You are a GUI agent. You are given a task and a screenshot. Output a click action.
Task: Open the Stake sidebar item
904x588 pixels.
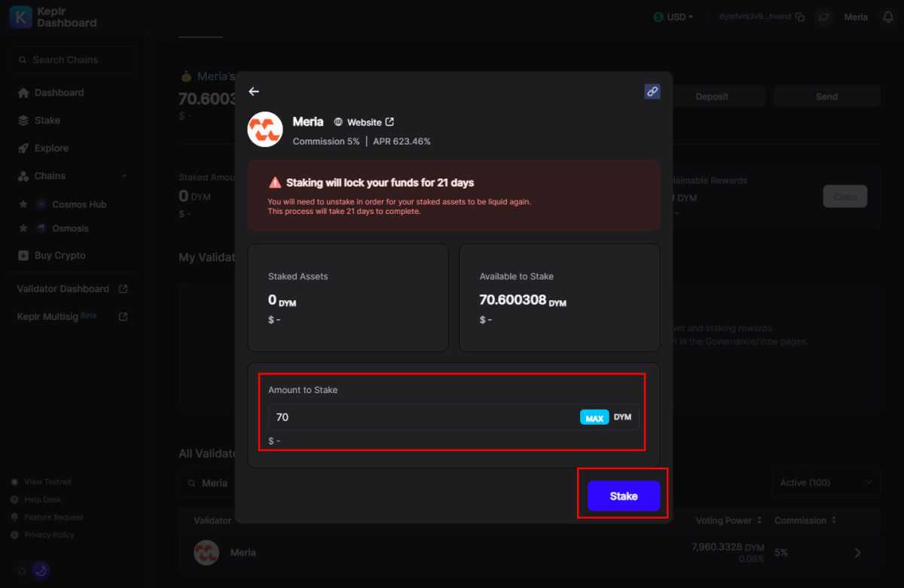pyautogui.click(x=47, y=120)
